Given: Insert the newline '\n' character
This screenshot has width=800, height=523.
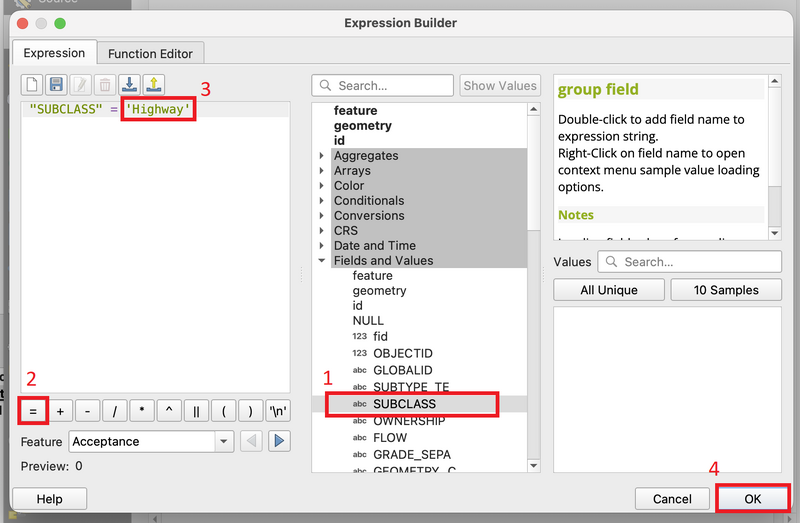Looking at the screenshot, I should [x=278, y=411].
